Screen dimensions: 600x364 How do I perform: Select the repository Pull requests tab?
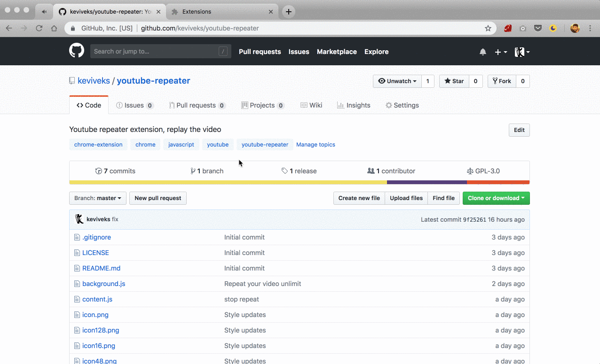pyautogui.click(x=197, y=105)
